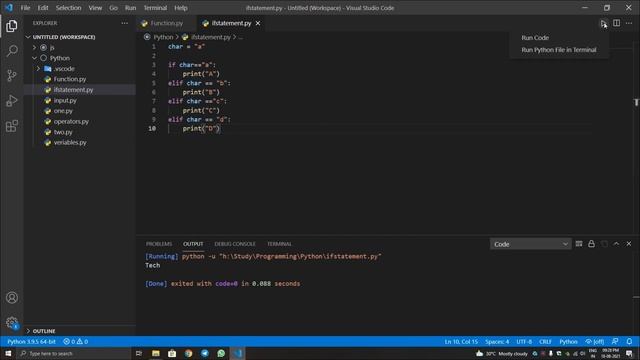Viewport: 640px width, 360px height.
Task: Switch to the Terminal panel tab
Action: (x=279, y=244)
